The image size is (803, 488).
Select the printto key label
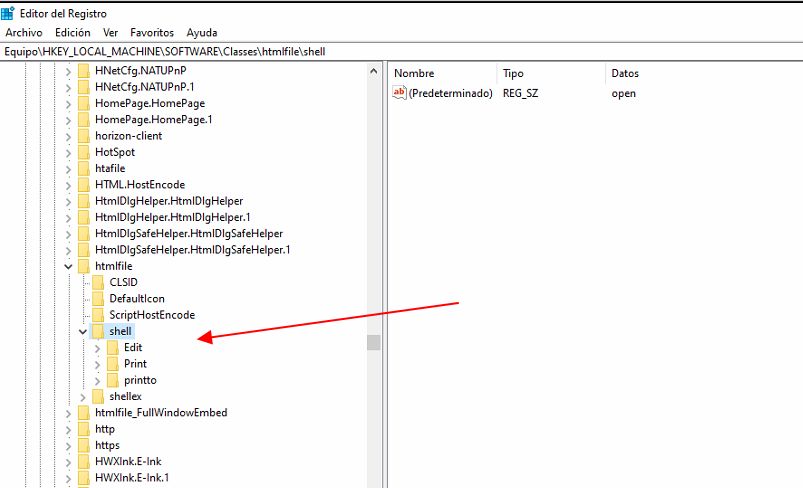click(x=140, y=380)
